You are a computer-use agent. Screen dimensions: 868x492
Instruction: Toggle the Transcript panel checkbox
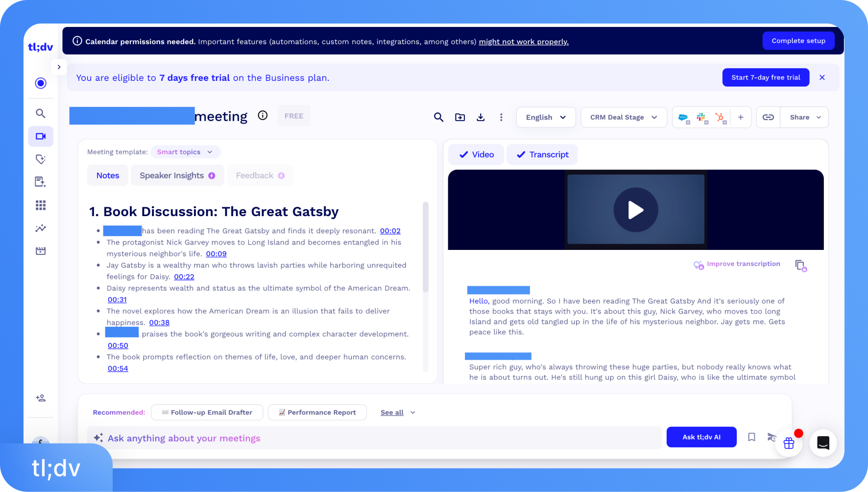542,155
